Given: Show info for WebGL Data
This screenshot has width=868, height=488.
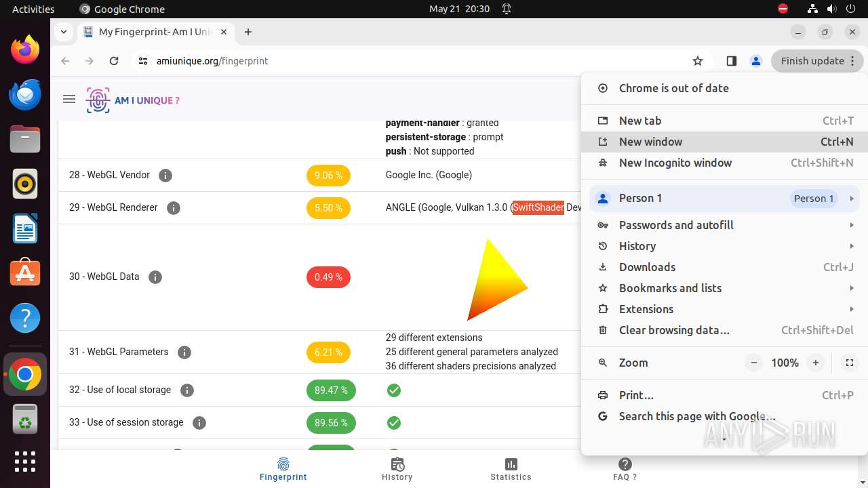Looking at the screenshot, I should tap(155, 277).
